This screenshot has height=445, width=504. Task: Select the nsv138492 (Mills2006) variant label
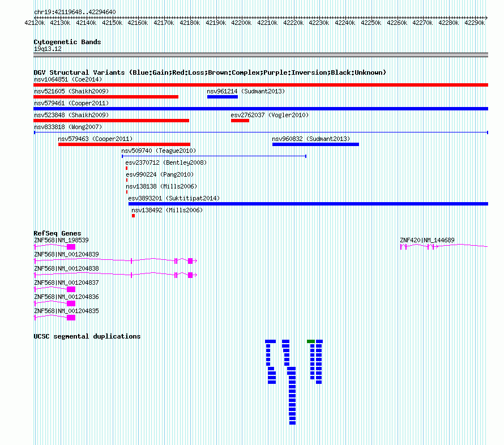(x=167, y=210)
